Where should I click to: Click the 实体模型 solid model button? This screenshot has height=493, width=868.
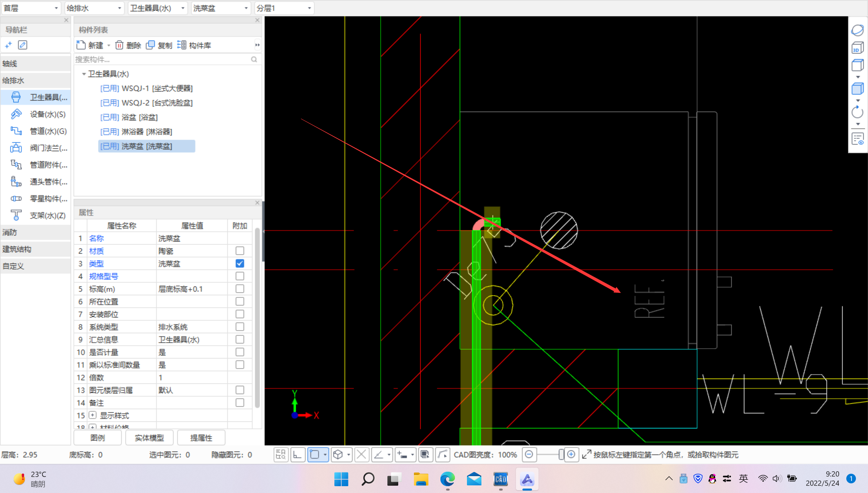[149, 438]
